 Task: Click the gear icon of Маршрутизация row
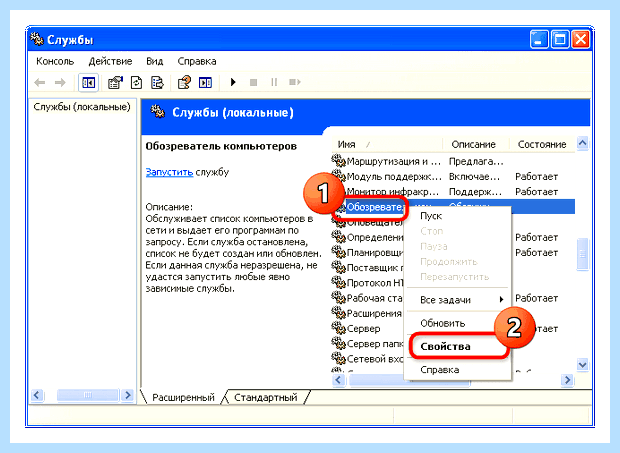(338, 160)
